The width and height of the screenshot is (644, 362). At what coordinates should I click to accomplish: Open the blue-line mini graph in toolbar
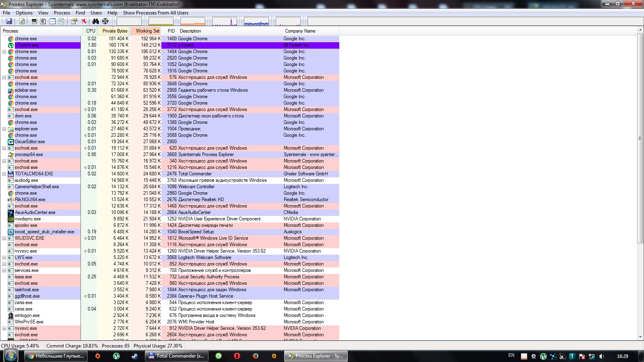click(x=256, y=21)
